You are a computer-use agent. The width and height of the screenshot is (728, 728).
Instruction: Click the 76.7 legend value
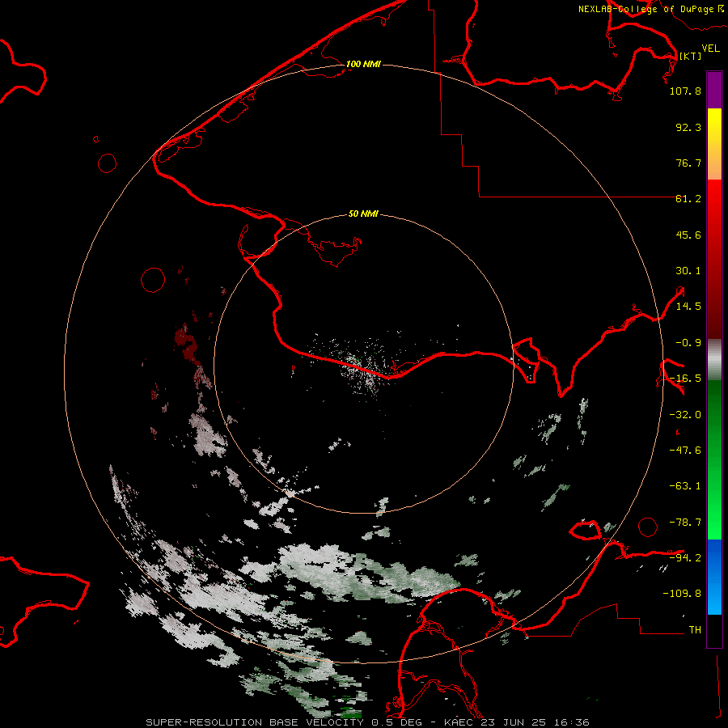(688, 163)
